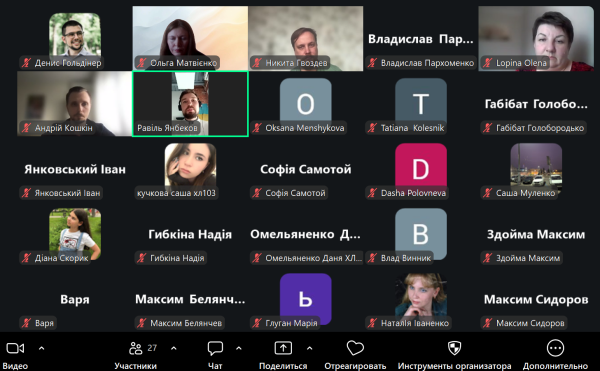
Task: Click muted mic icon of Денис Гольдінер
Action: click(x=26, y=63)
